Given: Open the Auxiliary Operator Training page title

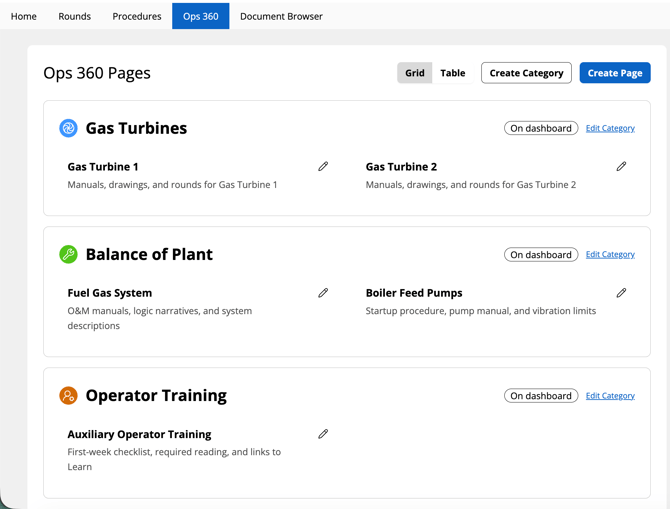Looking at the screenshot, I should (139, 434).
